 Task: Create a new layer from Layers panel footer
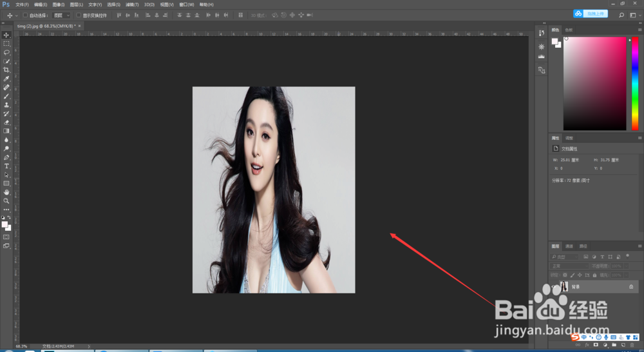pos(623,345)
